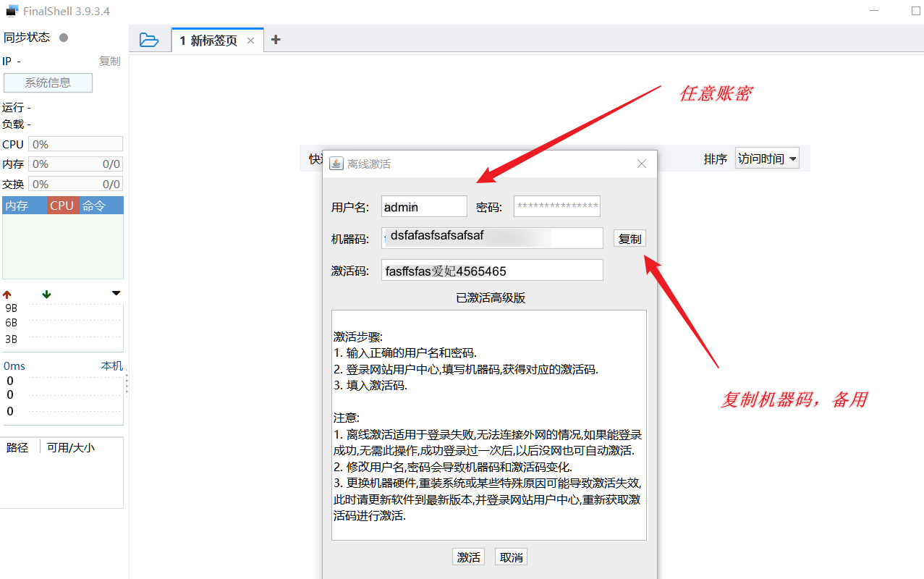Click the 同步状态 label
This screenshot has width=924, height=579.
(27, 38)
